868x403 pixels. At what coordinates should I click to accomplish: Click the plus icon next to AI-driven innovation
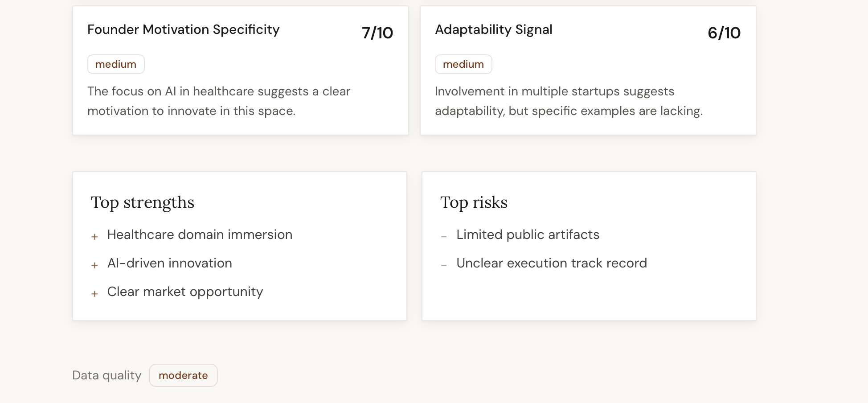[94, 265]
